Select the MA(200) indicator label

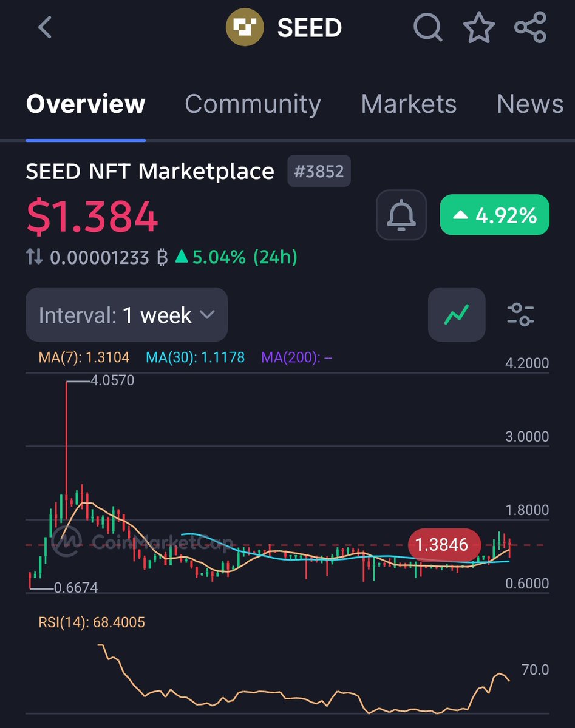tap(296, 357)
